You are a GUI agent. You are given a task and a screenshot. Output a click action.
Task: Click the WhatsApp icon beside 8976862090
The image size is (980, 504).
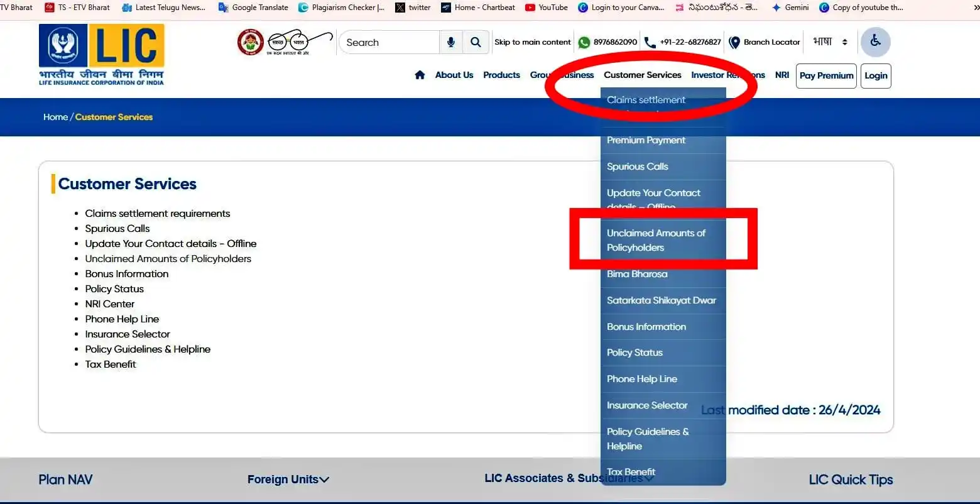tap(584, 42)
